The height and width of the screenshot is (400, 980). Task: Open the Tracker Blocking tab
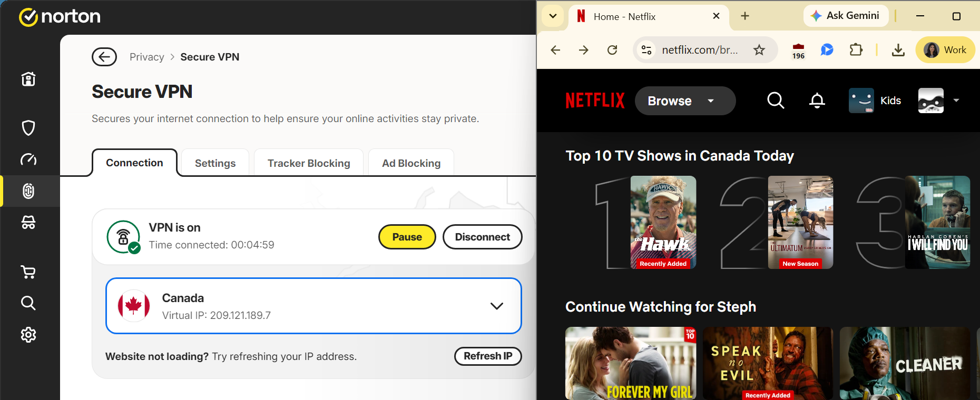click(x=309, y=163)
